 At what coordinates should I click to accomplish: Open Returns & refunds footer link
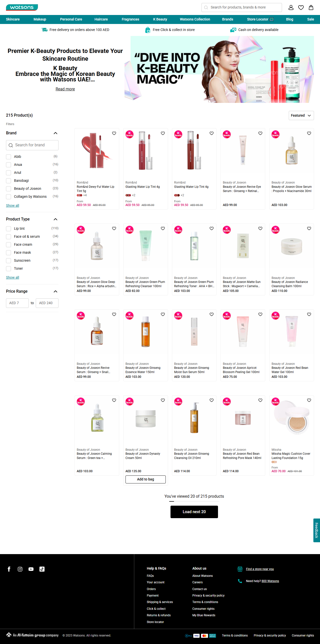[x=158, y=615]
